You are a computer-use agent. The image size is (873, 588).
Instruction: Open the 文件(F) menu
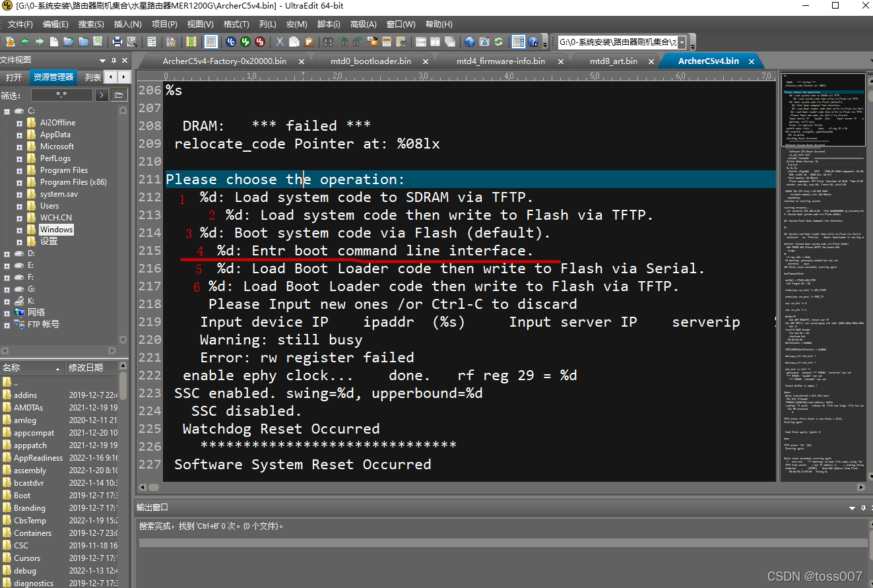point(20,24)
